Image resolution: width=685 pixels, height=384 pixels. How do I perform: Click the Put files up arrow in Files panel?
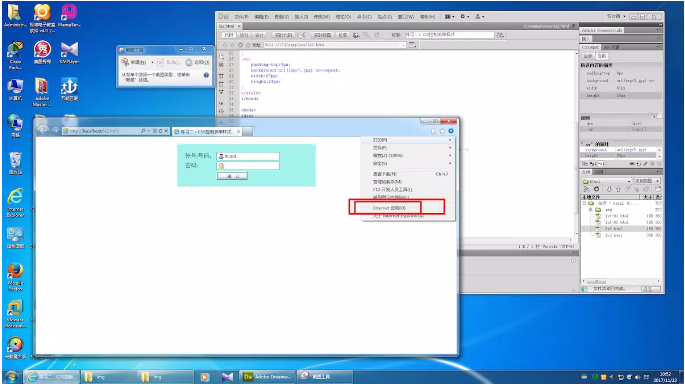tap(618, 189)
